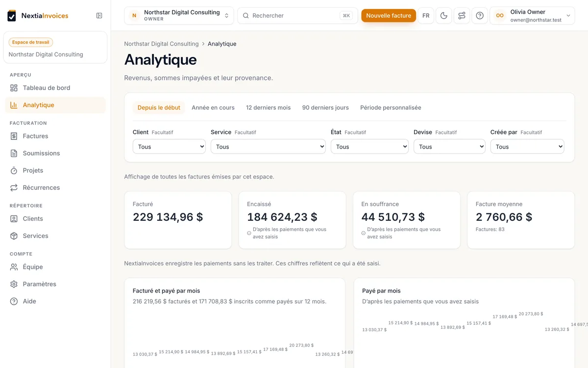Click the Nouvelle facture button
This screenshot has width=588, height=368.
pos(389,16)
